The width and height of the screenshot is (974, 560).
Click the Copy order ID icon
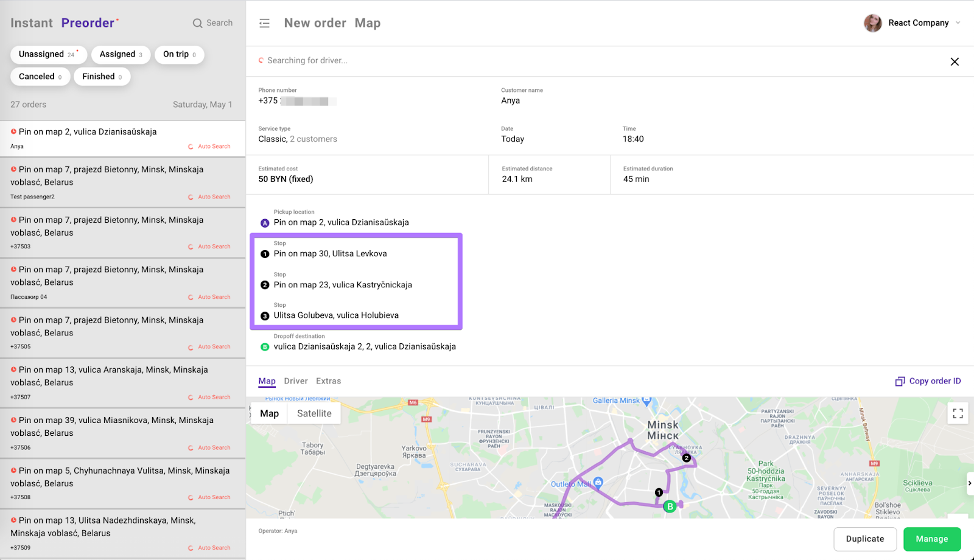coord(900,382)
